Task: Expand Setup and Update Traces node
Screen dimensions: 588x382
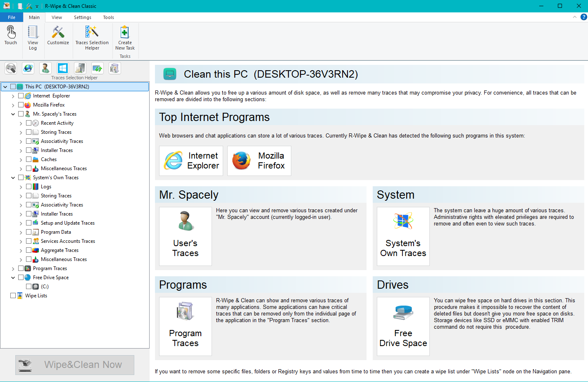Action: tap(21, 223)
